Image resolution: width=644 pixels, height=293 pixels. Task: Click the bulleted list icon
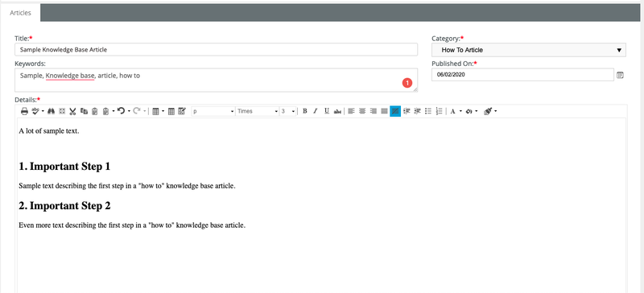428,111
